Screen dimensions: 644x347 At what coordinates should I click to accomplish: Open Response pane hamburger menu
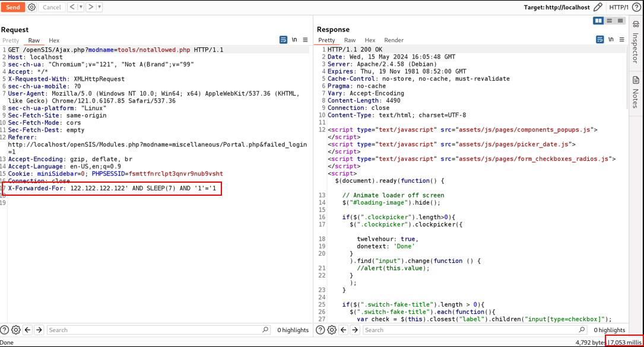[x=622, y=39]
